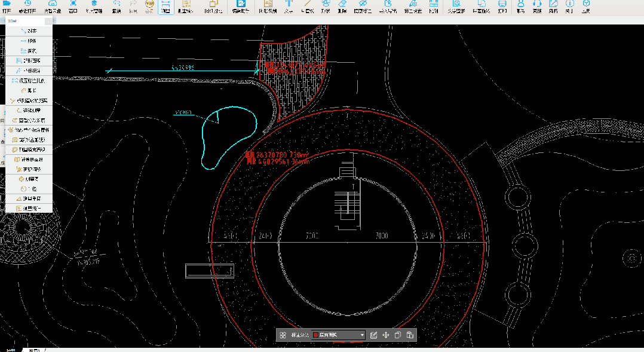Open annotation settings pen-gear icon
Image resolution: width=644 pixels, height=352 pixels.
pyautogui.click(x=413, y=7)
